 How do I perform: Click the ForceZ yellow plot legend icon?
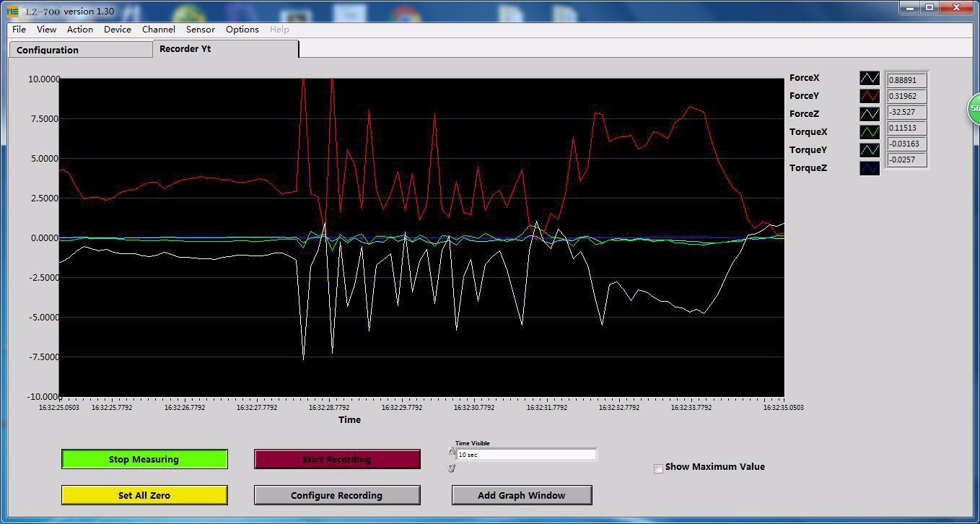coord(870,114)
